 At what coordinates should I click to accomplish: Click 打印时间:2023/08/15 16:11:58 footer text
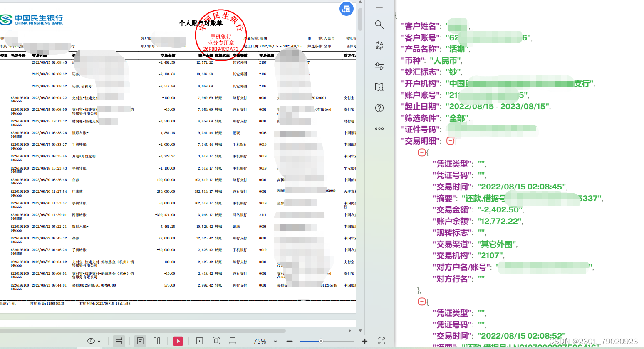point(105,304)
